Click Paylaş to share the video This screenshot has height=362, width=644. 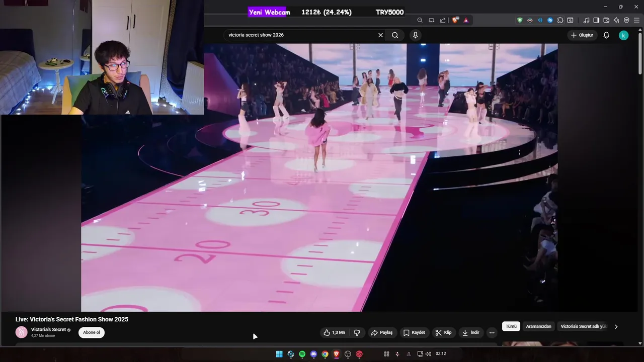pos(382,332)
